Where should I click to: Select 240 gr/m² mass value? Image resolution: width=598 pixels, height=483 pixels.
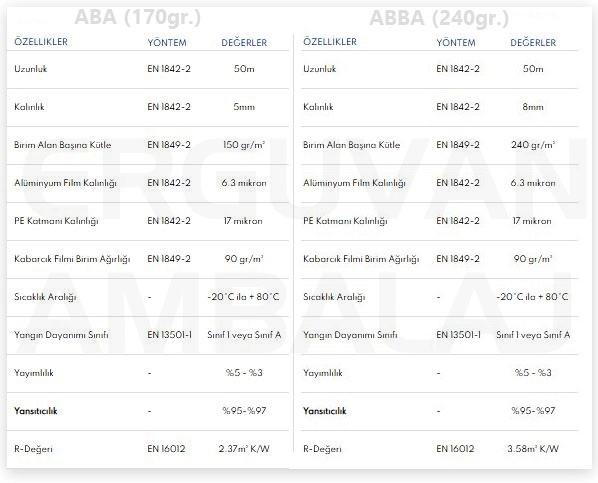(x=533, y=145)
